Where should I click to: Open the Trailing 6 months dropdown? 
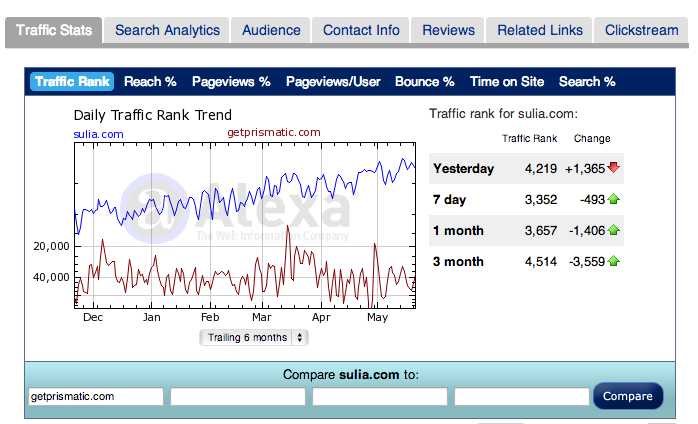tap(253, 338)
